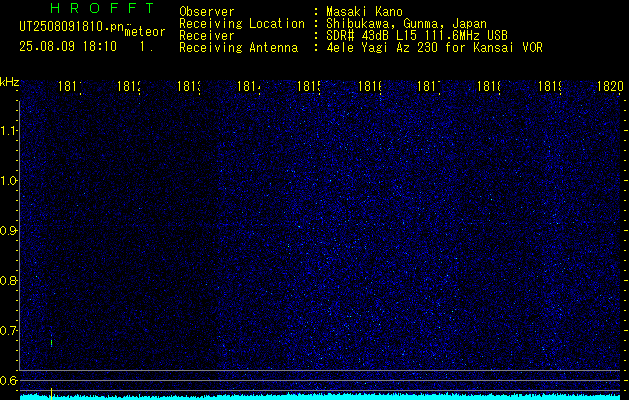
Task: Click the Receiver label
Action: [x=207, y=36]
